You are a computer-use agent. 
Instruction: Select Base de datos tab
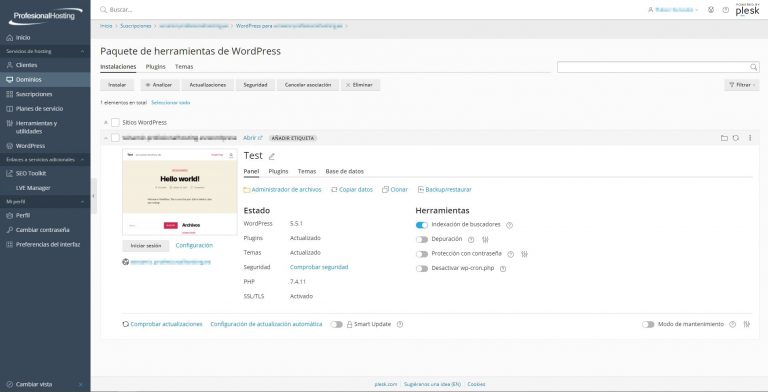point(344,172)
